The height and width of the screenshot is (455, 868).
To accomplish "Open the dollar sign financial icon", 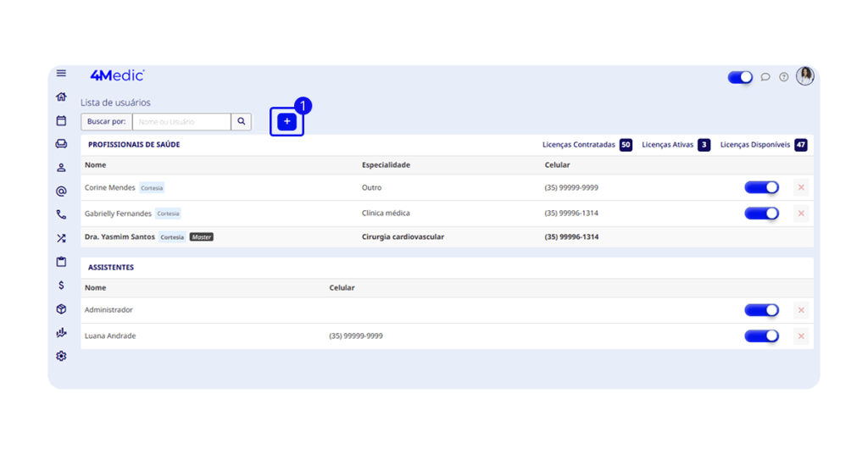I will tap(61, 286).
